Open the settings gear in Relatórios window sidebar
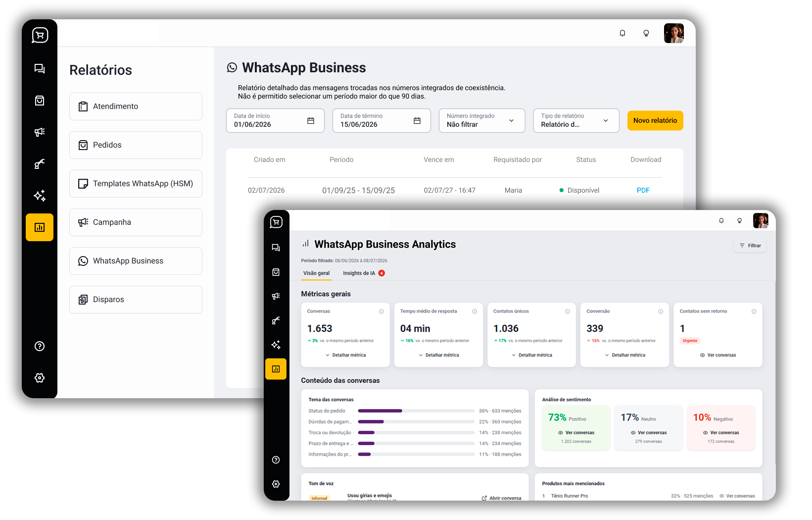812x520 pixels. click(40, 378)
